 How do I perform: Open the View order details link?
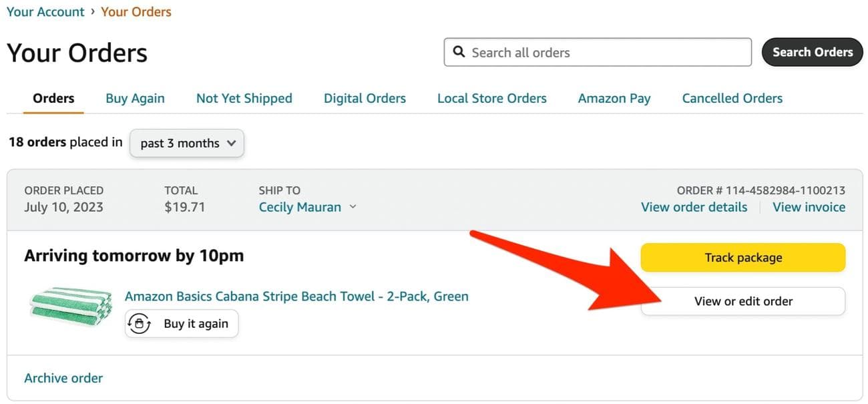[x=694, y=207]
